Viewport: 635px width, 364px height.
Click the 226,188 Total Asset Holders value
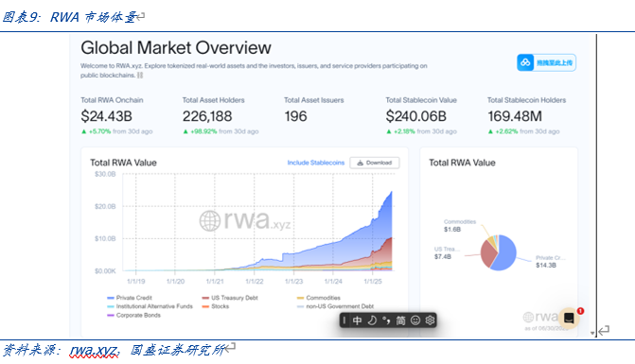pos(207,116)
